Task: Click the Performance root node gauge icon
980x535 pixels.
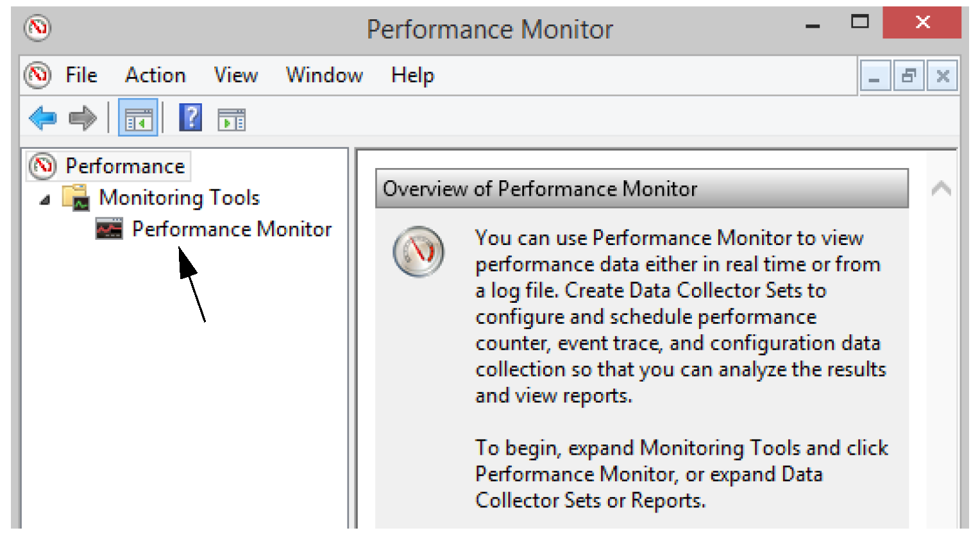Action: [x=43, y=166]
